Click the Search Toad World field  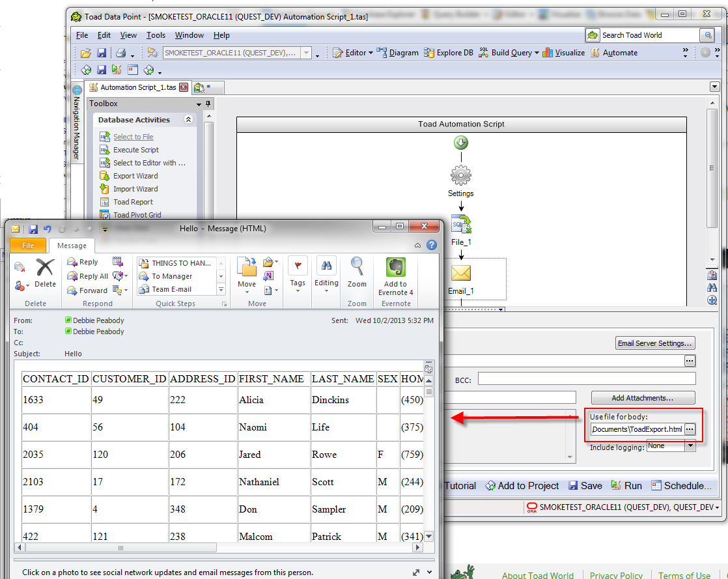(649, 35)
